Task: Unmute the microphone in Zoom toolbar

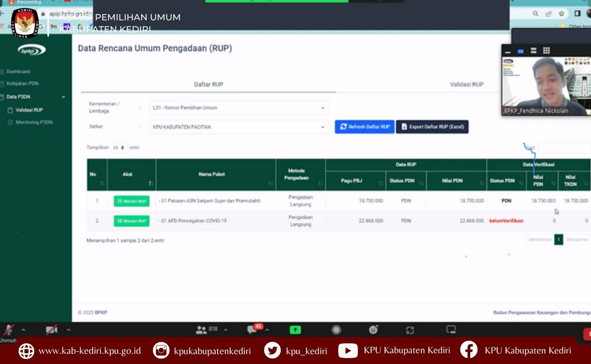Action: tap(9, 330)
